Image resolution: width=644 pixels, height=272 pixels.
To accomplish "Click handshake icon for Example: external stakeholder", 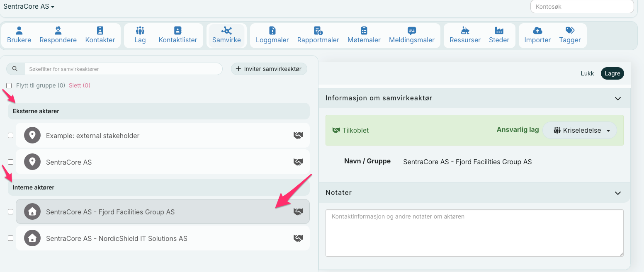I will point(298,136).
